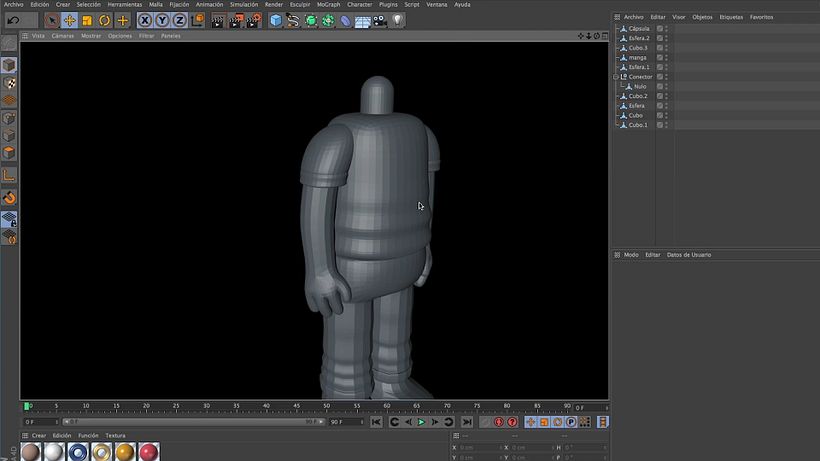This screenshot has width=820, height=461.
Task: Select manga object in object list
Action: point(637,57)
